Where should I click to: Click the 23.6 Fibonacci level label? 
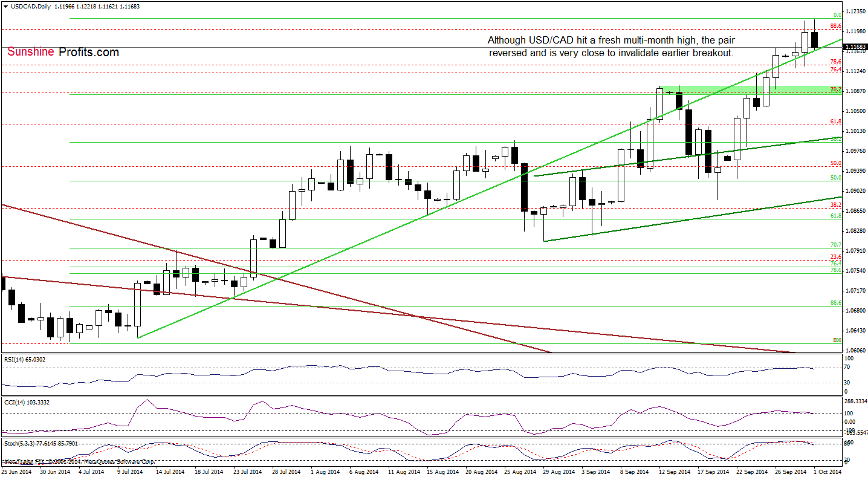(x=837, y=257)
